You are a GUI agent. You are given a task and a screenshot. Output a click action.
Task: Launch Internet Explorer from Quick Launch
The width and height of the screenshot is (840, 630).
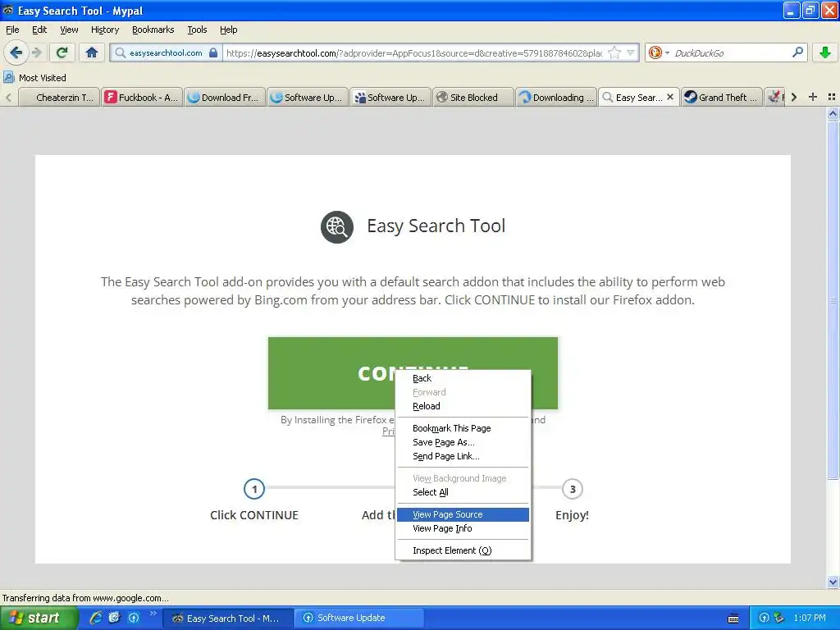click(x=96, y=618)
